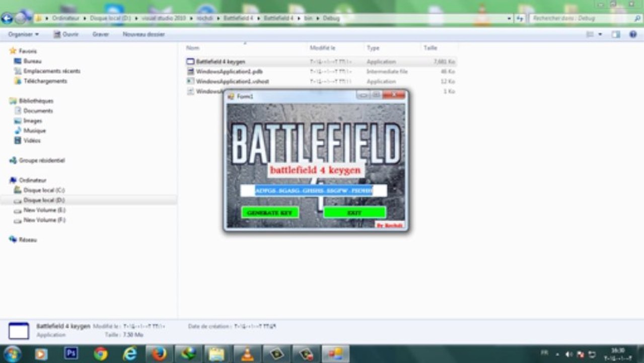The image size is (644, 363).
Task: Select Réseau in the navigation pane
Action: tap(28, 240)
